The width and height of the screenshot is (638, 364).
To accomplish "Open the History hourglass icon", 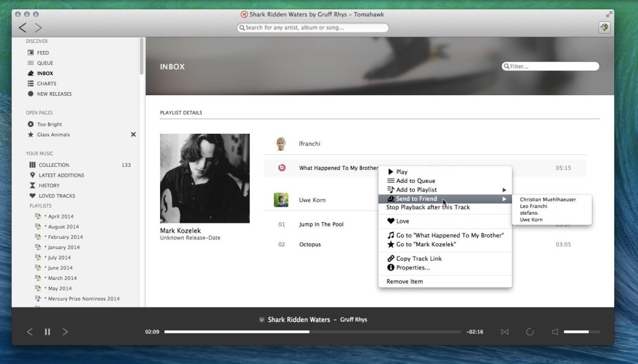I will point(32,185).
